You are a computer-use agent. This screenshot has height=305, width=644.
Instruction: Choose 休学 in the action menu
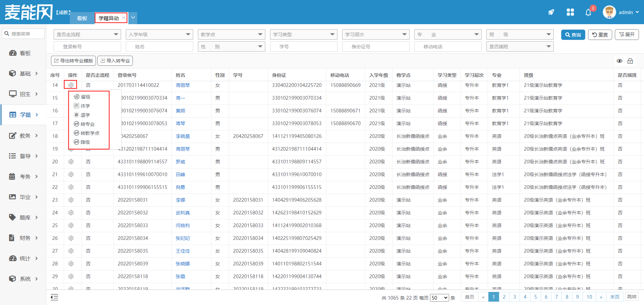(85, 106)
